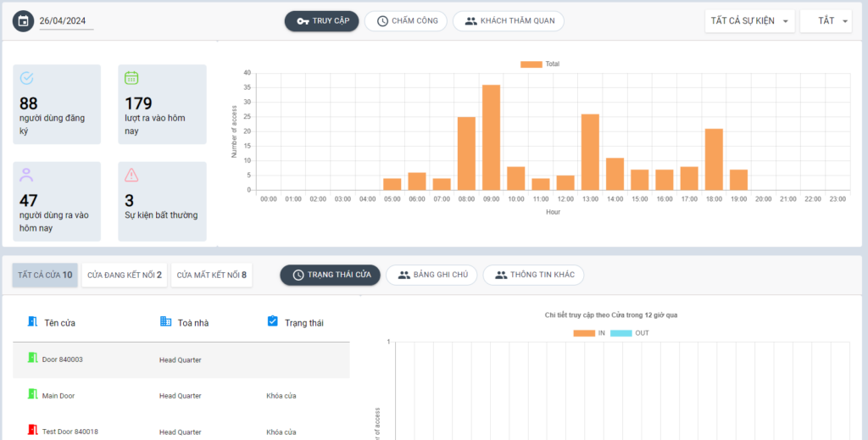Click the calendar icon beside the date
Viewport: 868px width, 440px height.
(x=24, y=21)
